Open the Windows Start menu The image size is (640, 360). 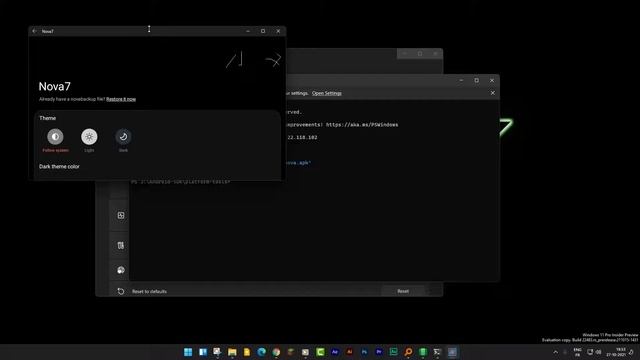coord(188,352)
